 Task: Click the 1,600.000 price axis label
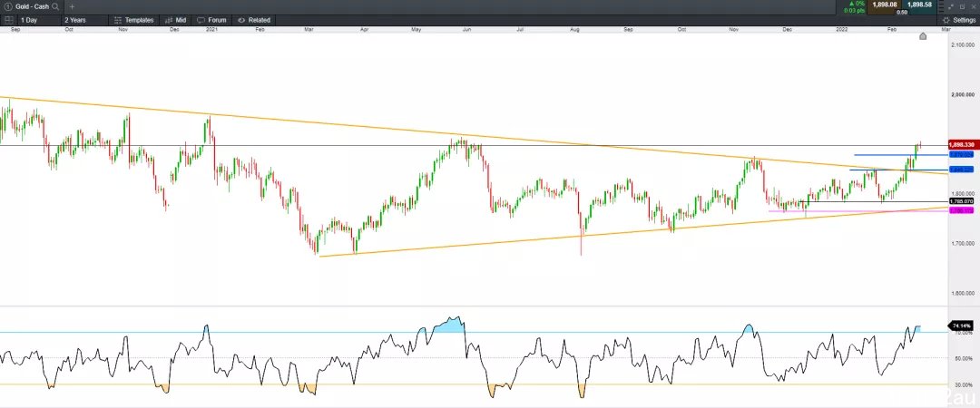[962, 293]
